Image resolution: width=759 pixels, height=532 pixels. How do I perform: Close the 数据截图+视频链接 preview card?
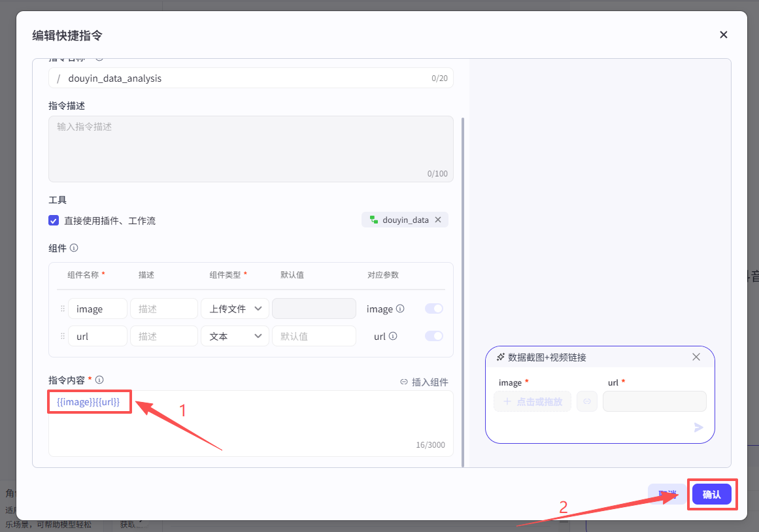point(696,357)
